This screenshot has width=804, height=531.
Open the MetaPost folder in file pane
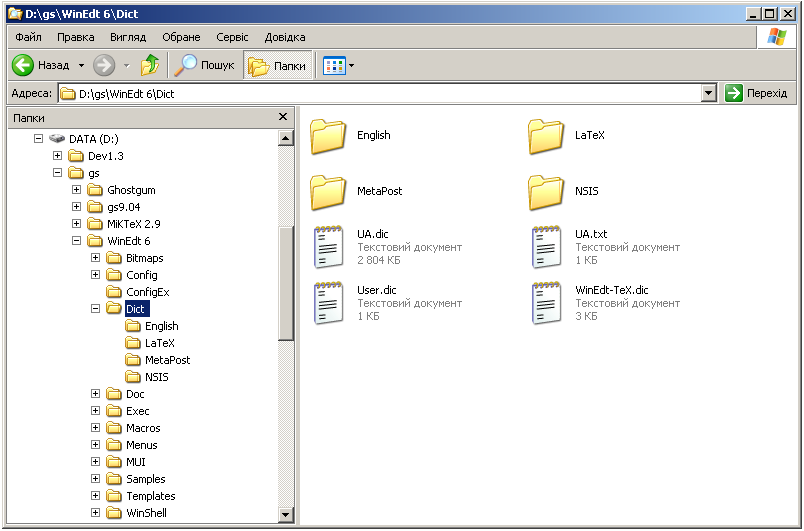pyautogui.click(x=328, y=191)
